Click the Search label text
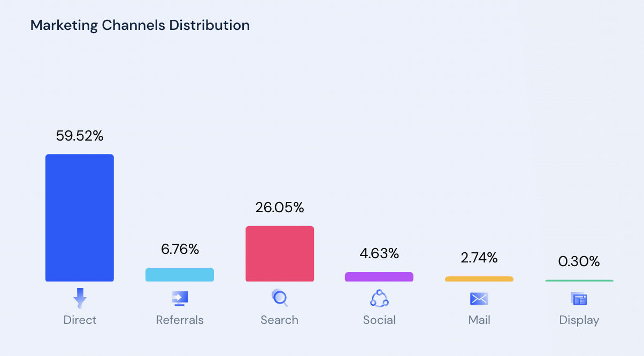 coord(280,320)
